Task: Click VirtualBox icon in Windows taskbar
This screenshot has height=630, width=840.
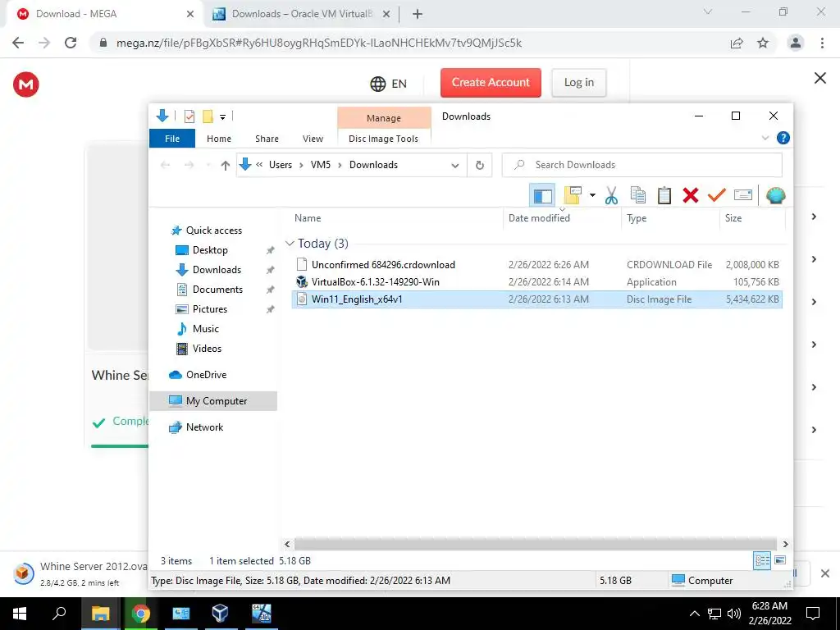Action: 220,614
